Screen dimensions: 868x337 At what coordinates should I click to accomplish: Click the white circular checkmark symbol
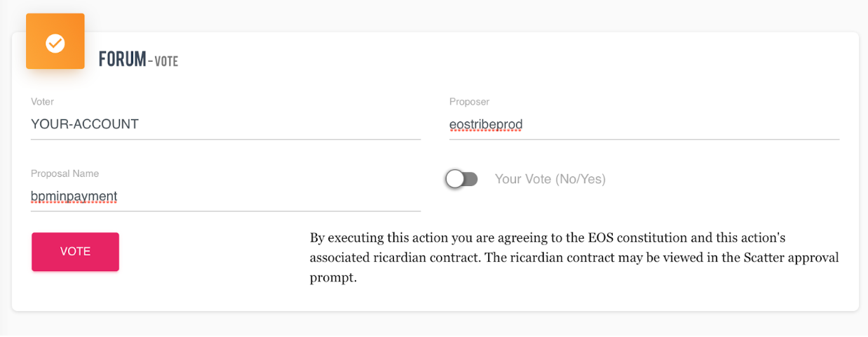pyautogui.click(x=55, y=44)
